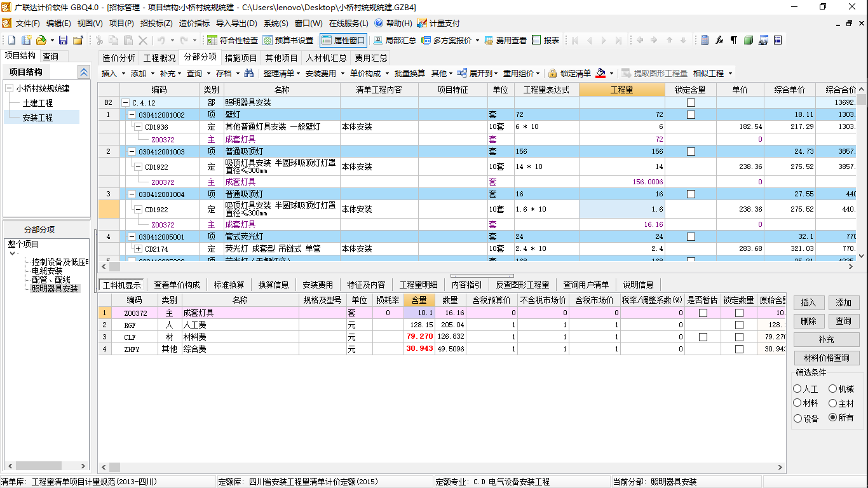The width and height of the screenshot is (868, 488).
Task: Click the 查询 button in right panel
Action: point(843,322)
